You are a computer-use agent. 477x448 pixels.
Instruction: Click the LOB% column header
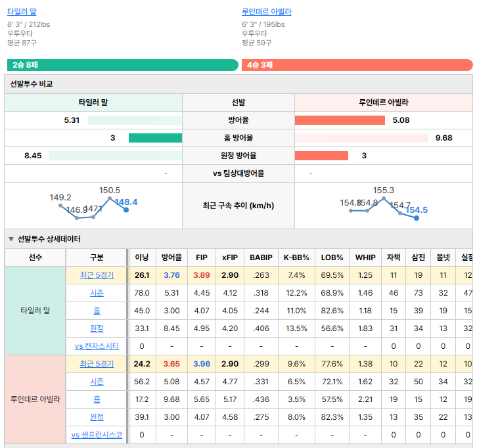pyautogui.click(x=332, y=258)
